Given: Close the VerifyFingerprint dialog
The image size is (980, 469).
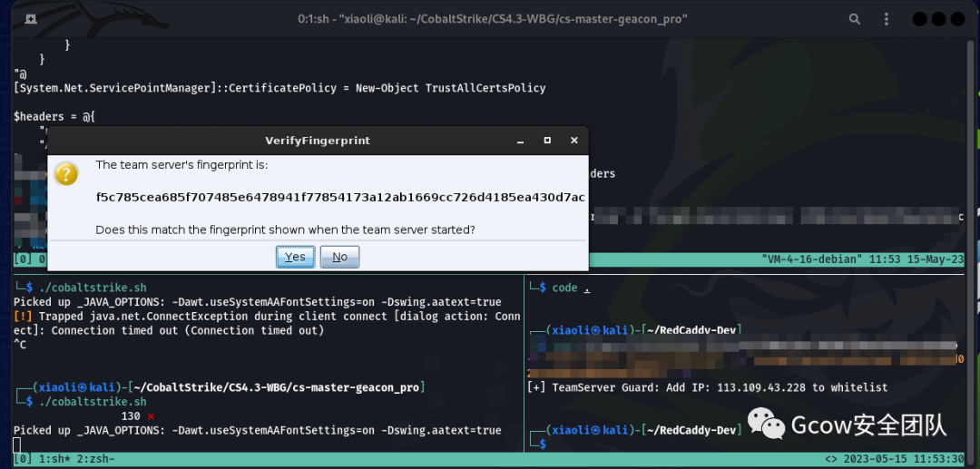Looking at the screenshot, I should (573, 141).
